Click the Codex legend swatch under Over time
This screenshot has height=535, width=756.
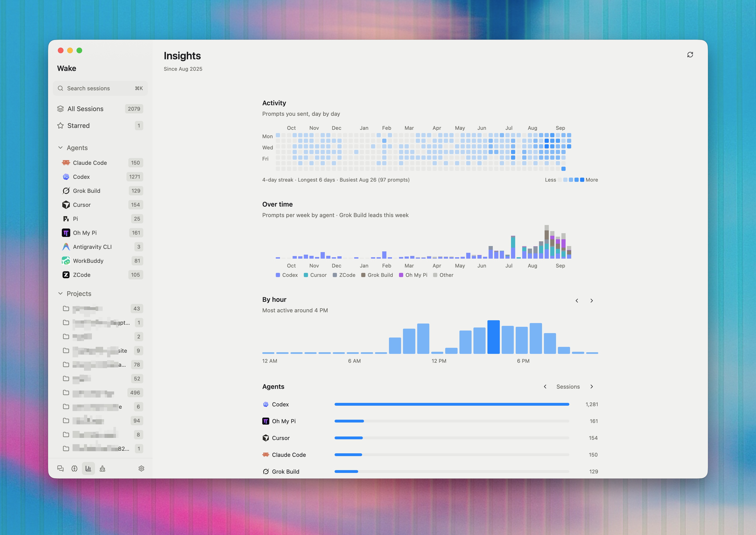(278, 275)
